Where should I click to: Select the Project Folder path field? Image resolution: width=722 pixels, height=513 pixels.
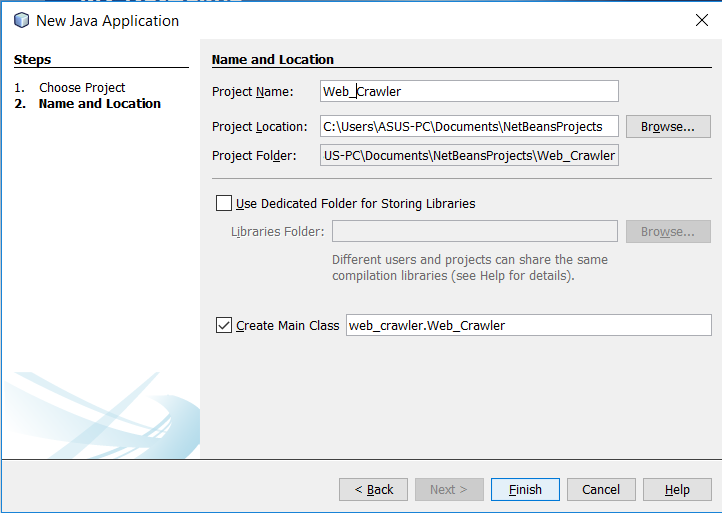point(469,155)
